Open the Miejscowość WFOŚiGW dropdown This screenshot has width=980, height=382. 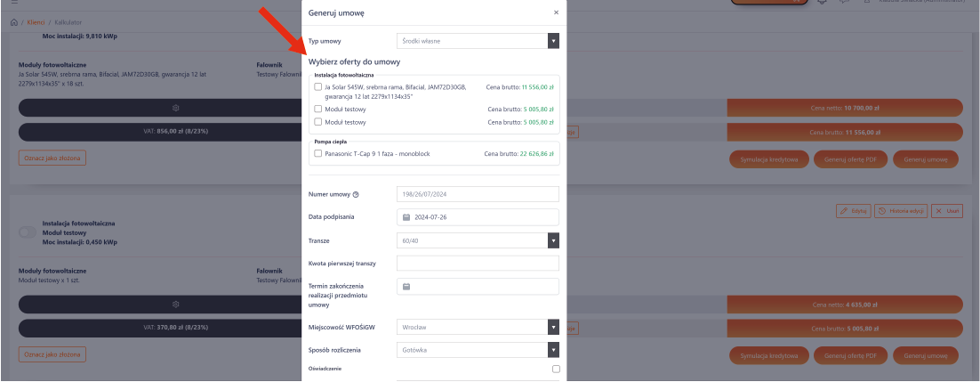[x=477, y=327]
